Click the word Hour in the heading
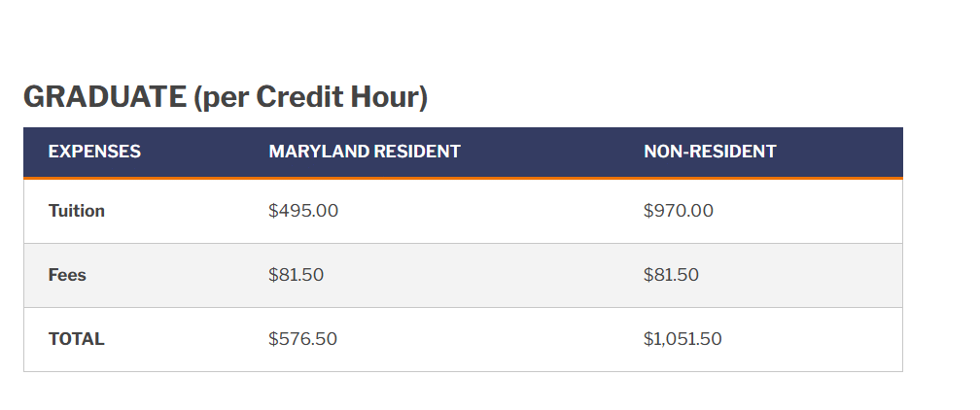Screen dimensions: 980x410 384,97
